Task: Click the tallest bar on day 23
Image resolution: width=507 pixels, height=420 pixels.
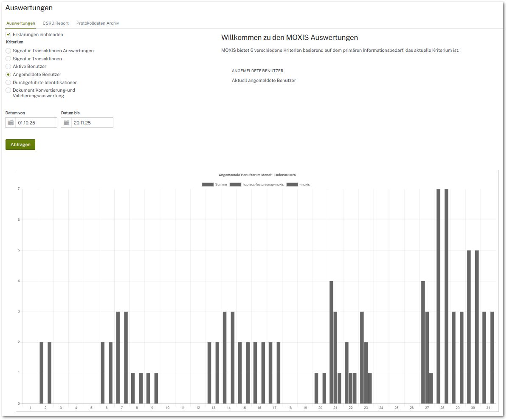Action: (362, 357)
